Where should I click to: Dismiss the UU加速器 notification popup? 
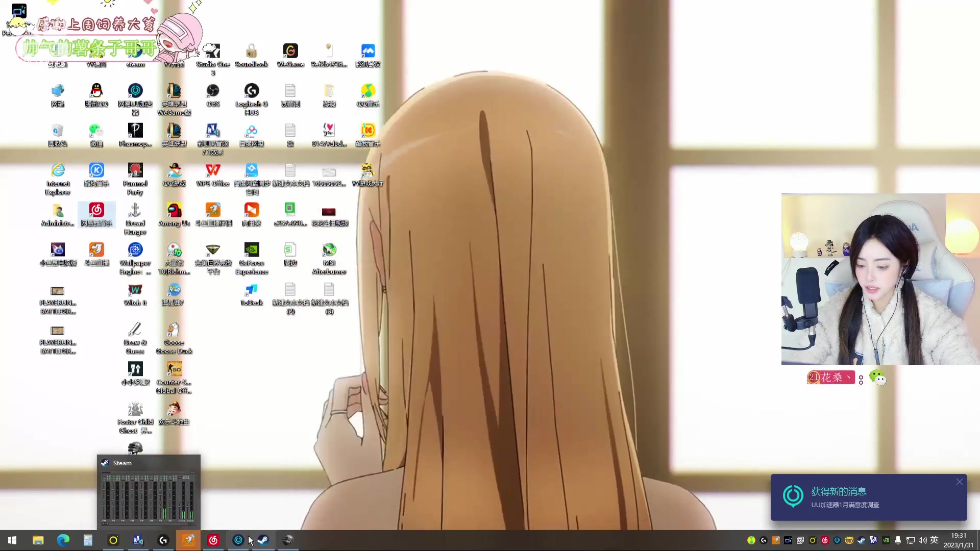point(960,482)
